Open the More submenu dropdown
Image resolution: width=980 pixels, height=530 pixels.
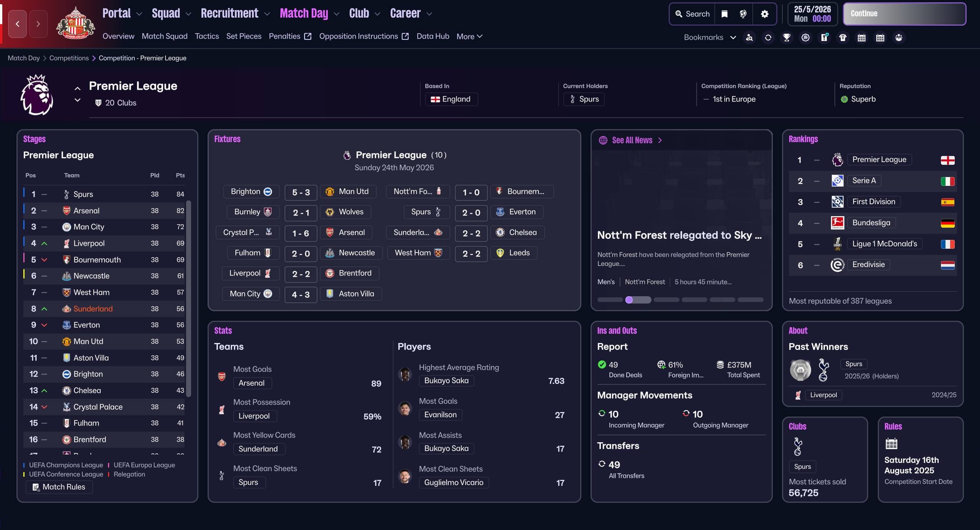click(469, 36)
